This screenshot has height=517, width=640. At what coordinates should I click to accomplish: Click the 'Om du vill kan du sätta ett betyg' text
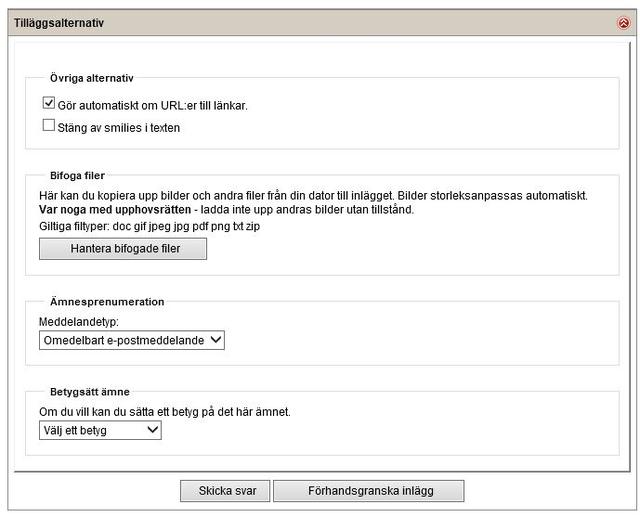pyautogui.click(x=165, y=412)
